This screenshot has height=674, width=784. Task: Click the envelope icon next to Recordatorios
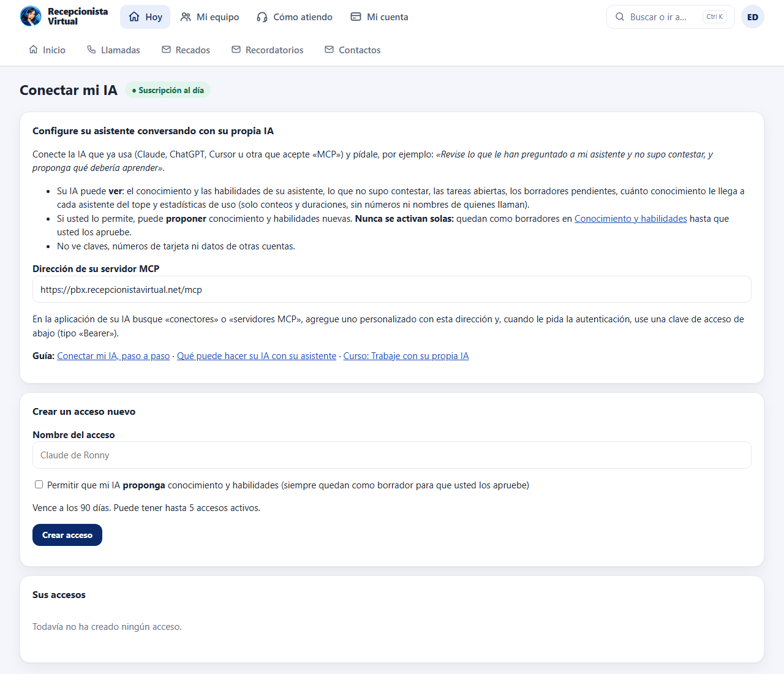[x=236, y=50]
